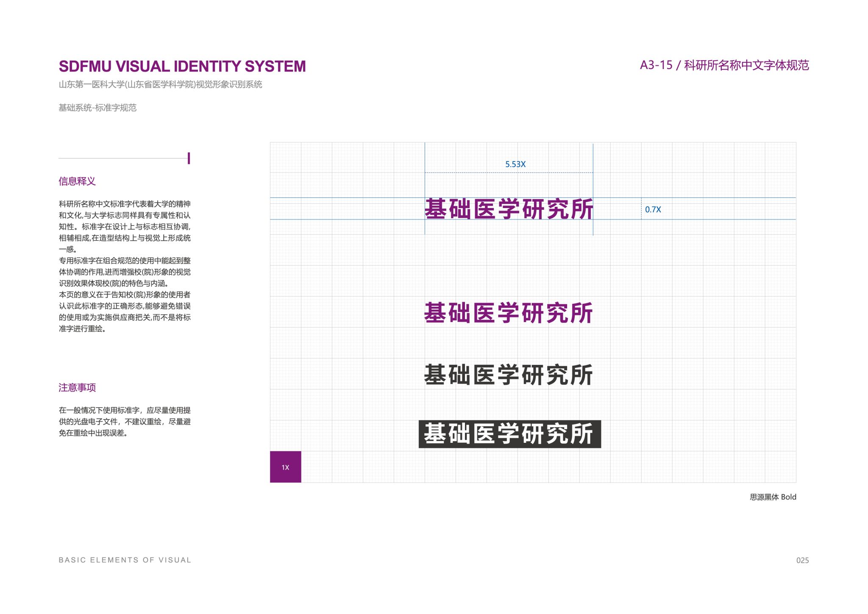The width and height of the screenshot is (868, 614).
Task: Click the 信息释义 body paragraph text
Action: click(x=125, y=266)
